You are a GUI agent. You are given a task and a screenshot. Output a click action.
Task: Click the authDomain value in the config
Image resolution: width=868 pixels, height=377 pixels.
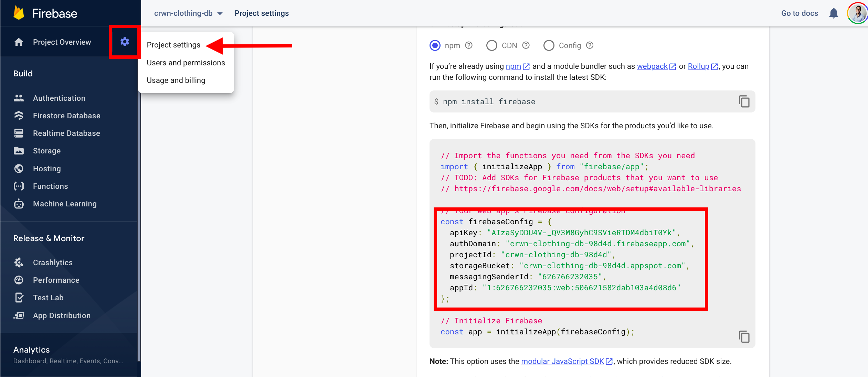pos(598,244)
